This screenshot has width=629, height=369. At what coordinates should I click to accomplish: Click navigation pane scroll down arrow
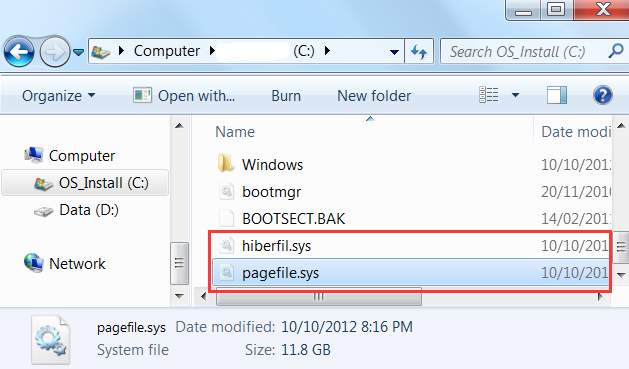tap(179, 296)
